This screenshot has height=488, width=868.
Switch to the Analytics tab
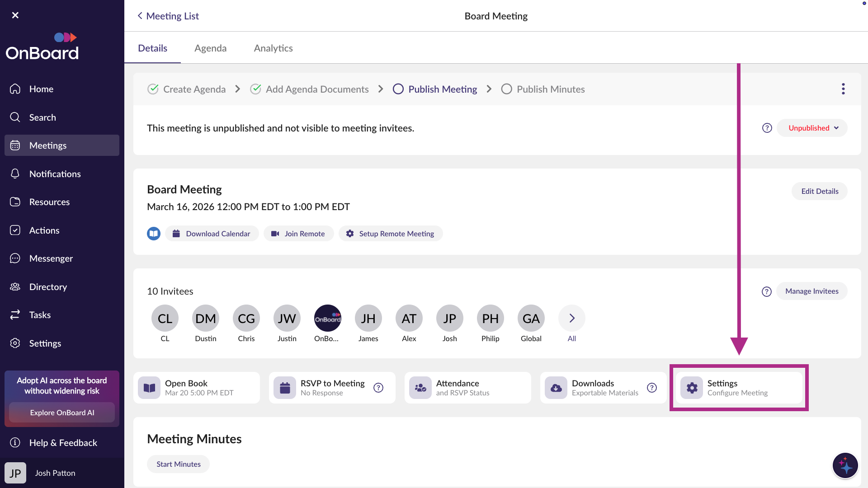(273, 48)
